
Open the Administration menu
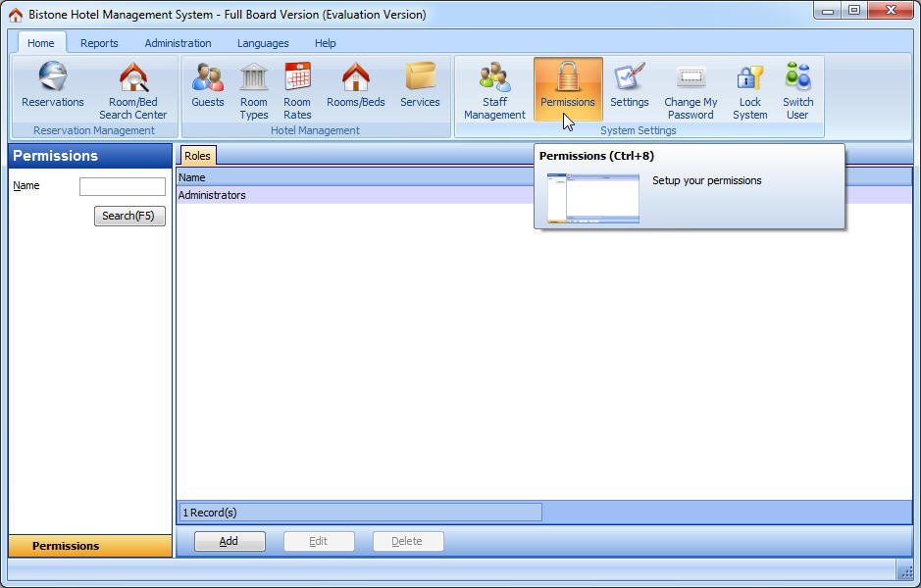click(x=178, y=43)
